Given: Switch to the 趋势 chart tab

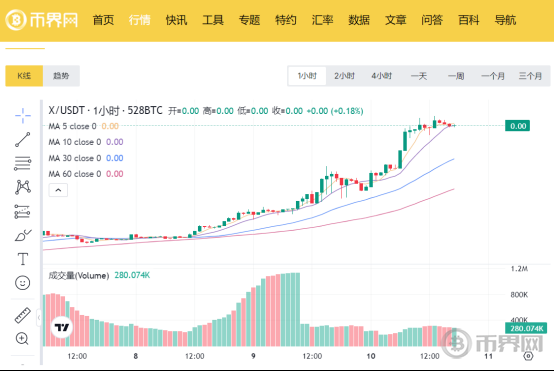Looking at the screenshot, I should (61, 76).
